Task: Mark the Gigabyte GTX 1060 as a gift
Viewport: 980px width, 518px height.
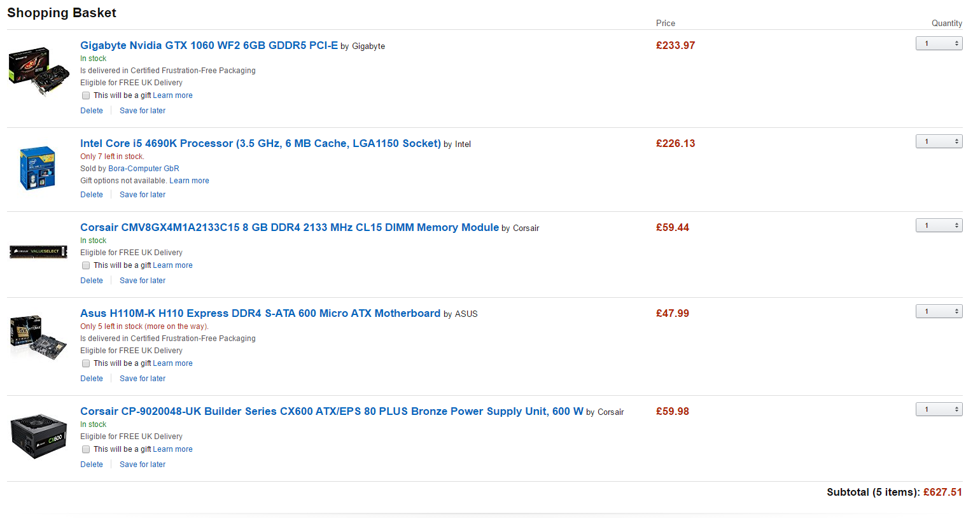Action: coord(86,95)
